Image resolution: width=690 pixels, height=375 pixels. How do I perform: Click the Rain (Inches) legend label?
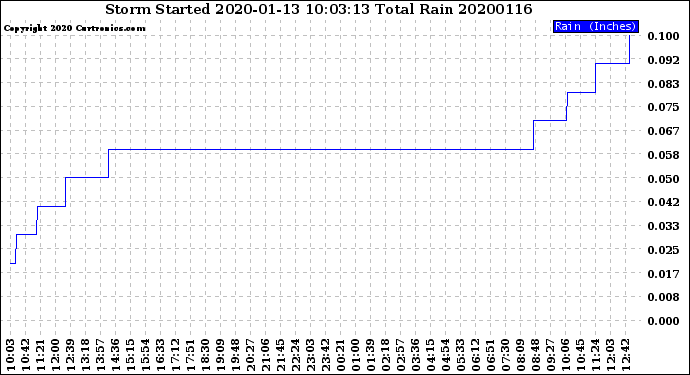click(x=595, y=26)
